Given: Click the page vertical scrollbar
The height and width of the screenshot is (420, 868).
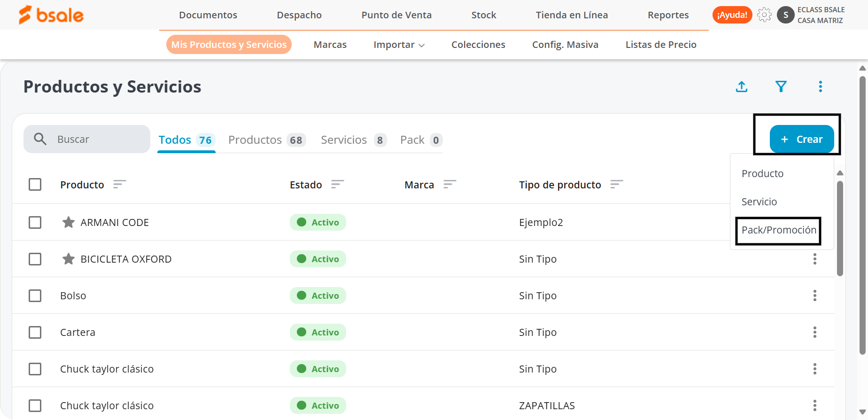Looking at the screenshot, I should click(x=862, y=216).
